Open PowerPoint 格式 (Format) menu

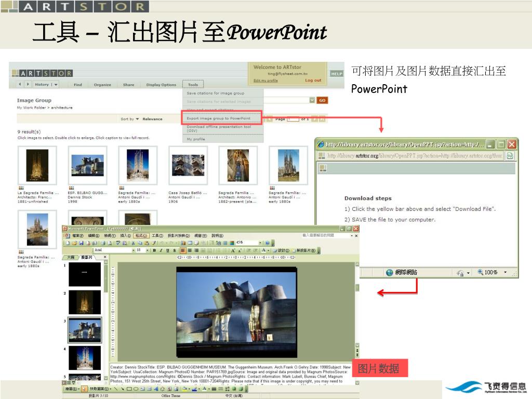click(x=141, y=236)
